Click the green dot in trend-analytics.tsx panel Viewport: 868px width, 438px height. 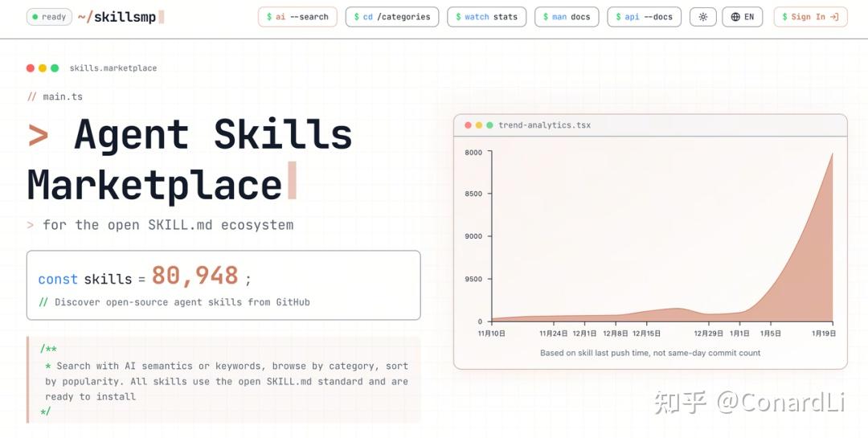490,125
